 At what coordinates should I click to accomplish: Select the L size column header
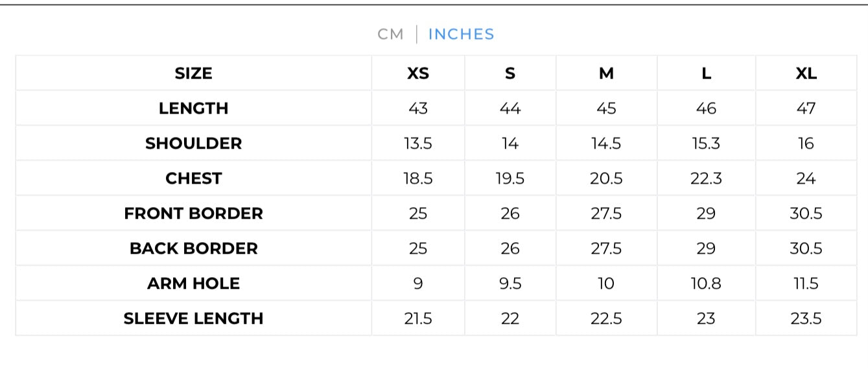click(706, 73)
